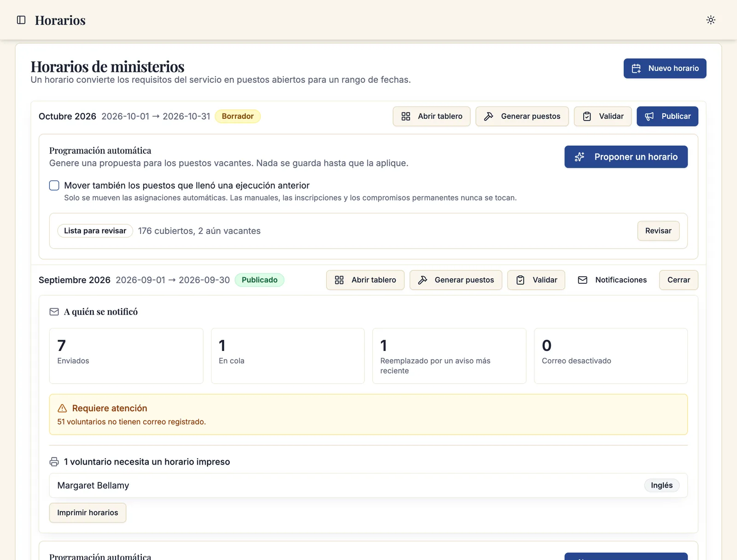The image size is (737, 560).
Task: Open the Septiembre 2026 tablero
Action: click(x=365, y=280)
